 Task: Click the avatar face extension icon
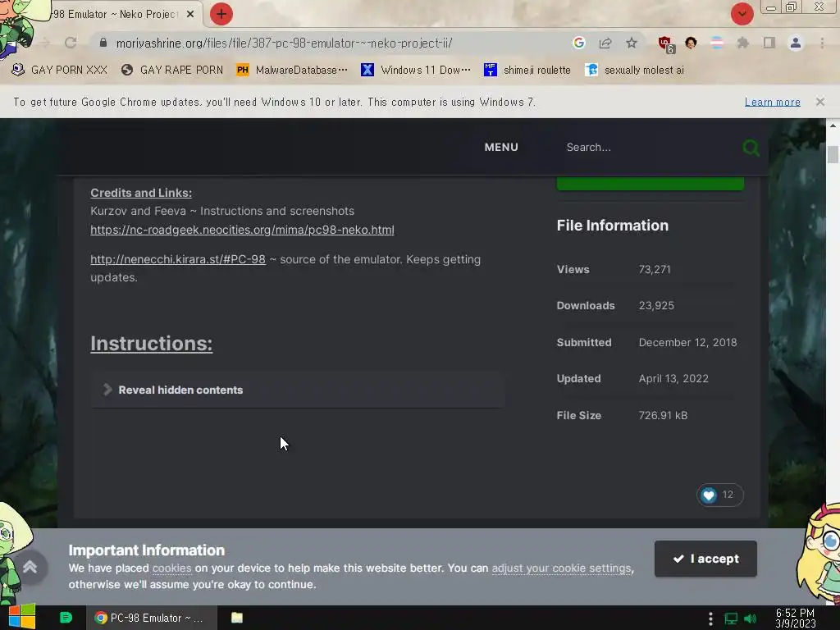click(x=691, y=43)
